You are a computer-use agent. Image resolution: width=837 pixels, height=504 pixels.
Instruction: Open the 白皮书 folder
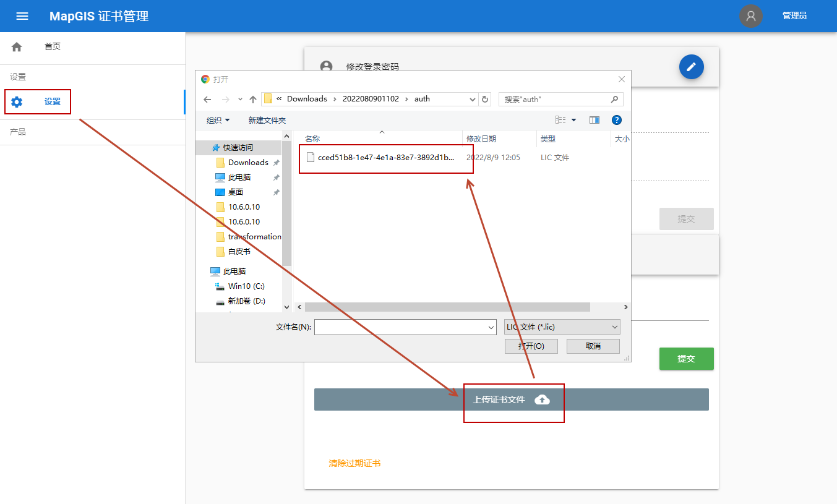[239, 252]
